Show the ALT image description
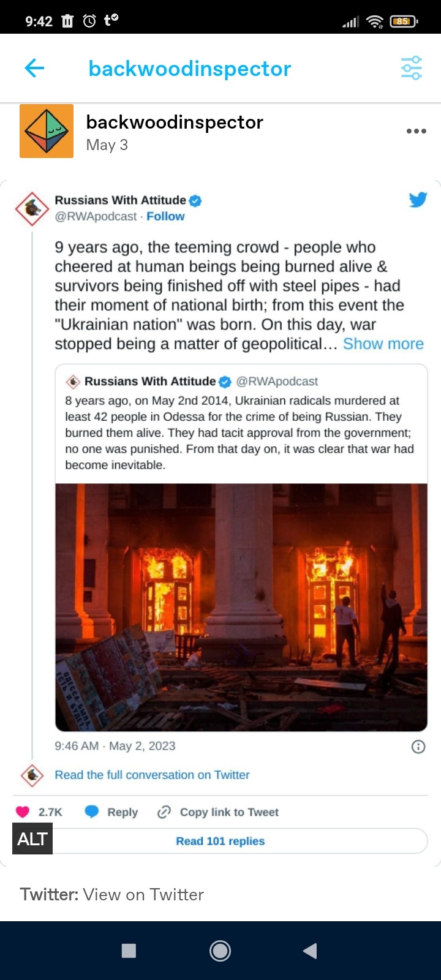The height and width of the screenshot is (980, 441). click(x=32, y=839)
